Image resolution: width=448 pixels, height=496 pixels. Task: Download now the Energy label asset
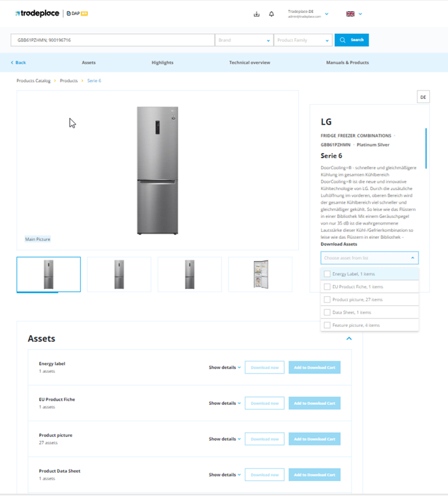pyautogui.click(x=264, y=367)
